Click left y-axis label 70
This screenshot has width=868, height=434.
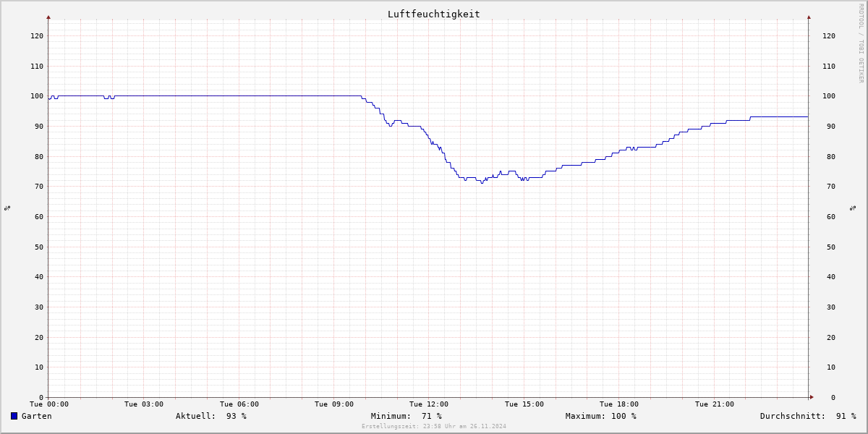coord(39,186)
